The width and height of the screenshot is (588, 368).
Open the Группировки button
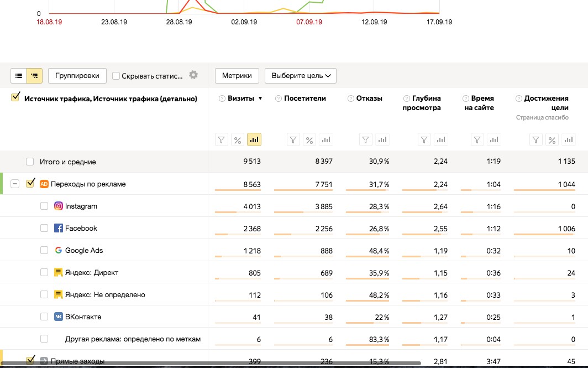[x=77, y=76]
